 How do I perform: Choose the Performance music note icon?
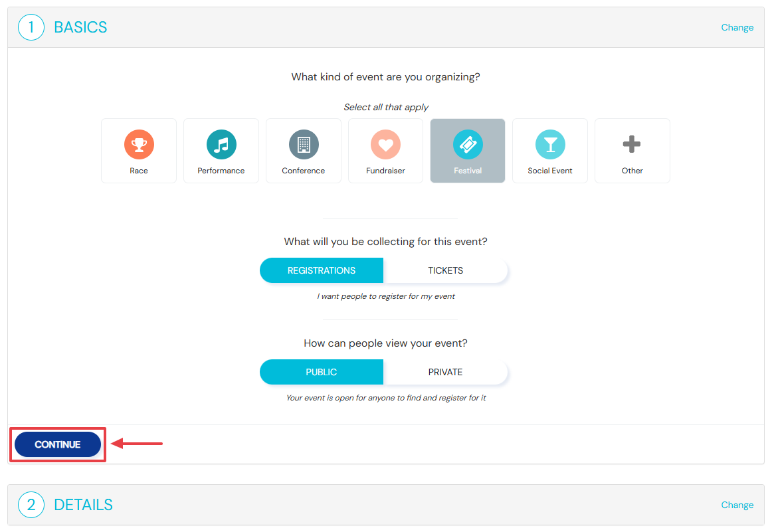click(x=221, y=144)
